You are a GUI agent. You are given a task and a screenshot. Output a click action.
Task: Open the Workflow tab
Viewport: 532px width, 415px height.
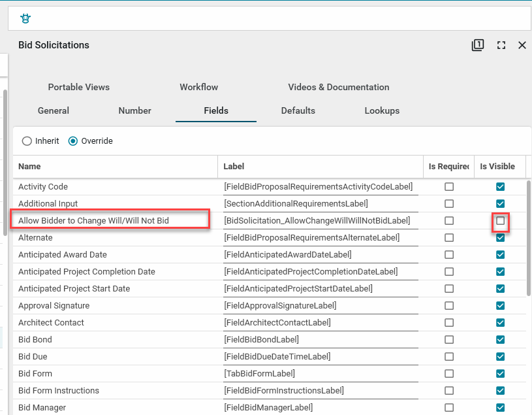click(199, 87)
